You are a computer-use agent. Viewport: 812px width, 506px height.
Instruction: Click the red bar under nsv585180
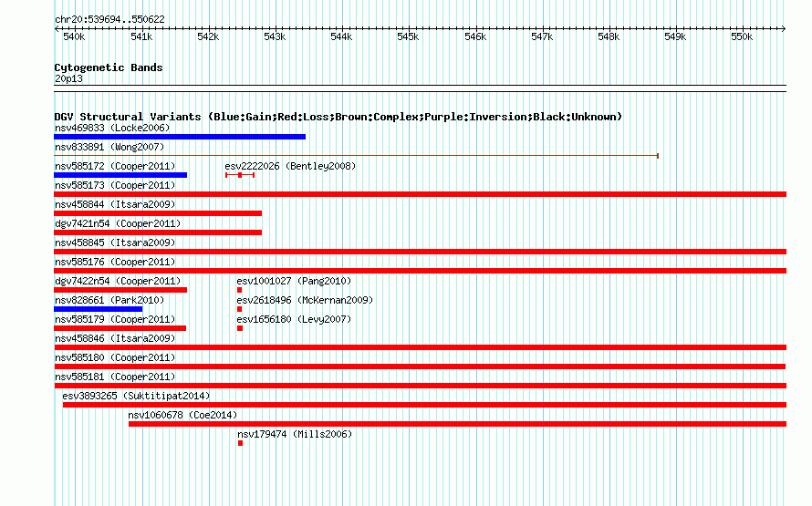[x=420, y=367]
